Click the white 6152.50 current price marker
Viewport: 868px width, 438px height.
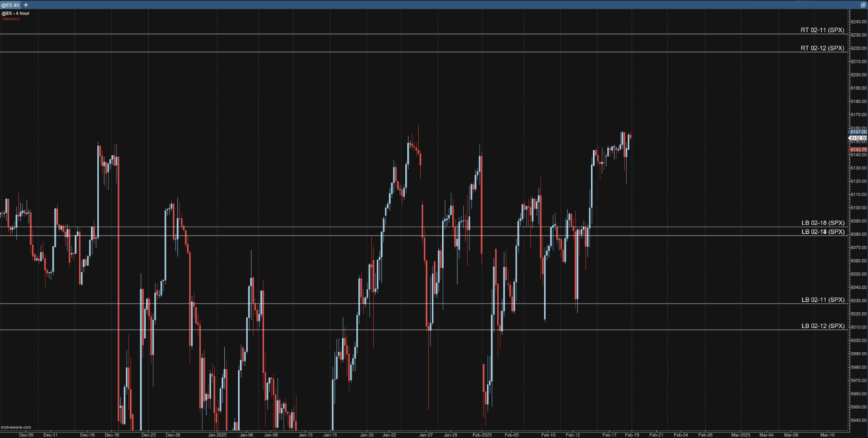pos(858,138)
